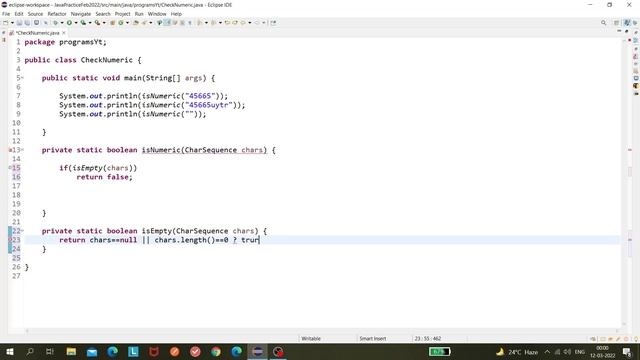
Task: Click the New Java Package icon
Action: pos(112,23)
